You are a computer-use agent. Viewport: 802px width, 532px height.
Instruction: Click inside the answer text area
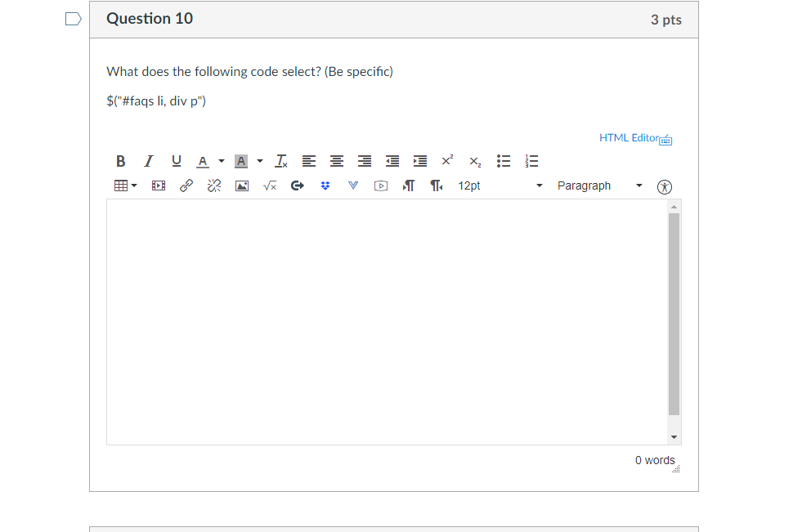[387, 322]
